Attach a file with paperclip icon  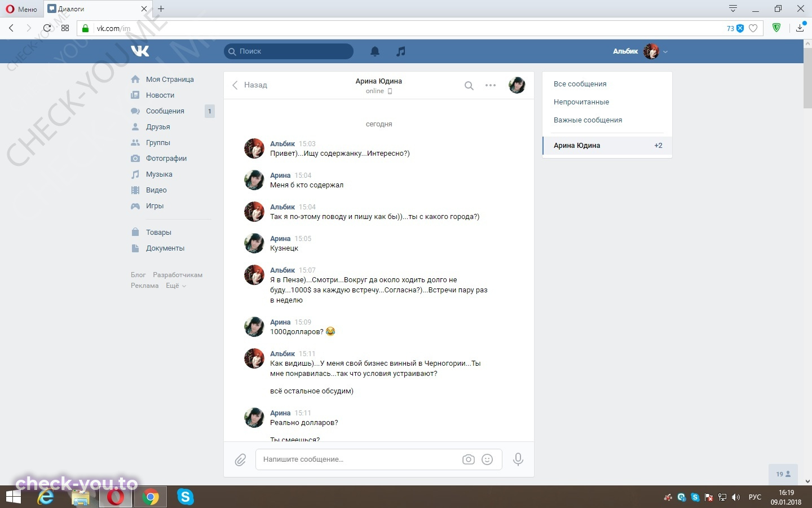240,460
